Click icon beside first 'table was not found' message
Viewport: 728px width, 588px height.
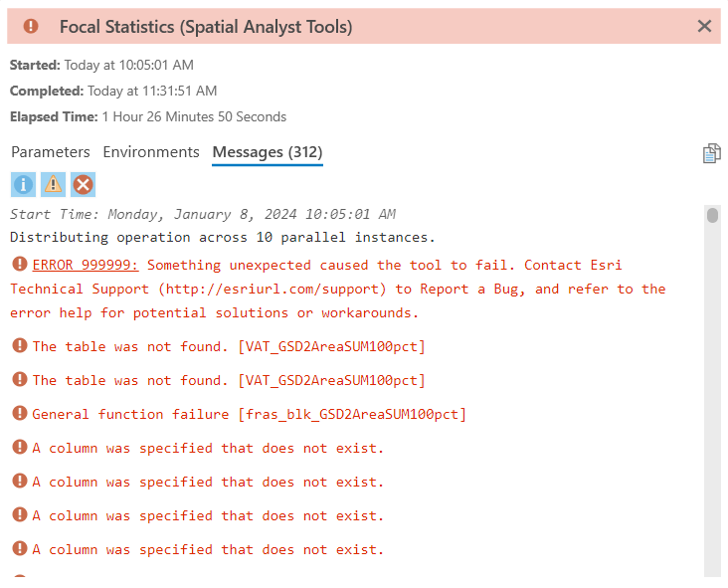click(x=20, y=345)
